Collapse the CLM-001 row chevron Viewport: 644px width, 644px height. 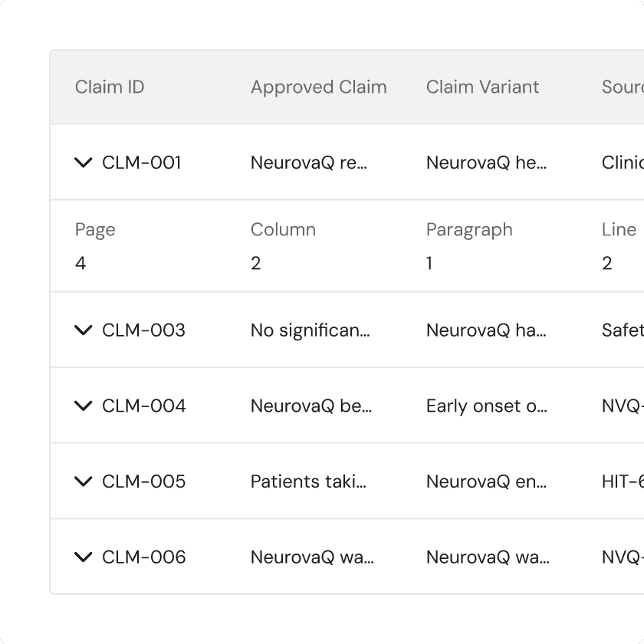(84, 163)
